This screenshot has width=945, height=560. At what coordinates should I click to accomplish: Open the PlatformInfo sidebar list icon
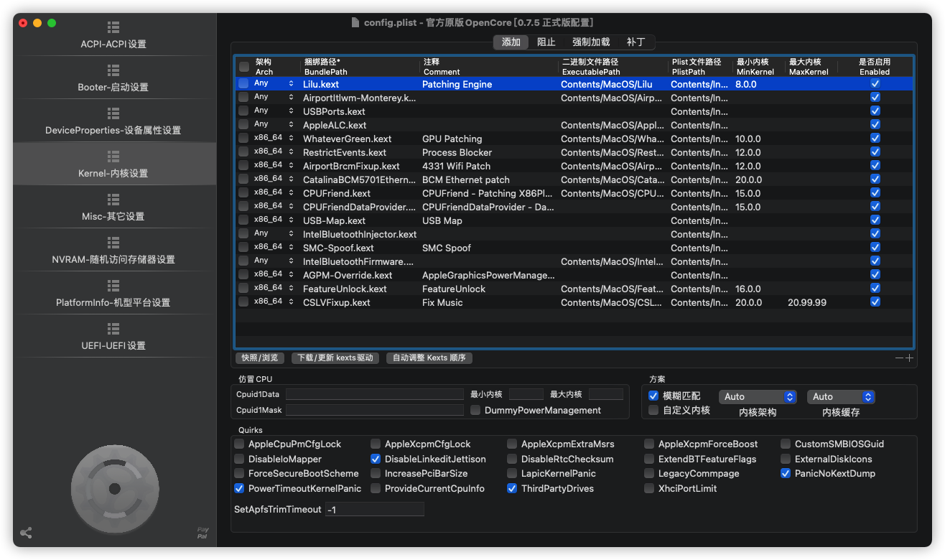click(x=113, y=286)
